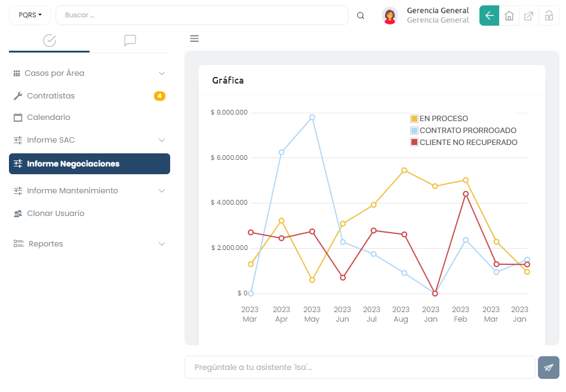Click the search magnifier icon
The height and width of the screenshot is (392, 566).
tap(361, 16)
